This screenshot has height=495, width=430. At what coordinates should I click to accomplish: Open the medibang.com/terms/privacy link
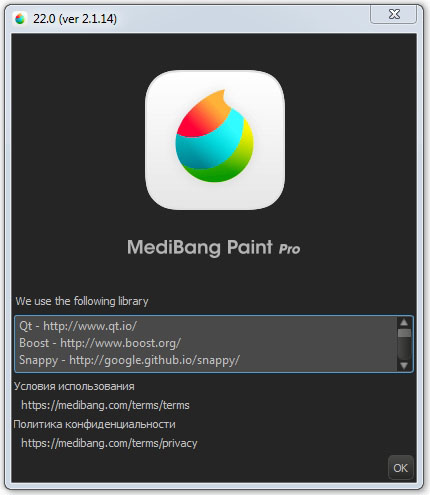109,443
